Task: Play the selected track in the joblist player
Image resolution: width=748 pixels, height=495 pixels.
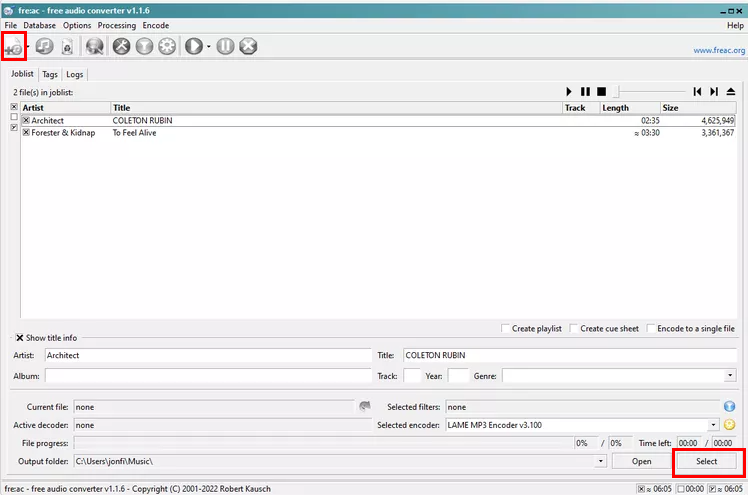Action: [x=569, y=92]
